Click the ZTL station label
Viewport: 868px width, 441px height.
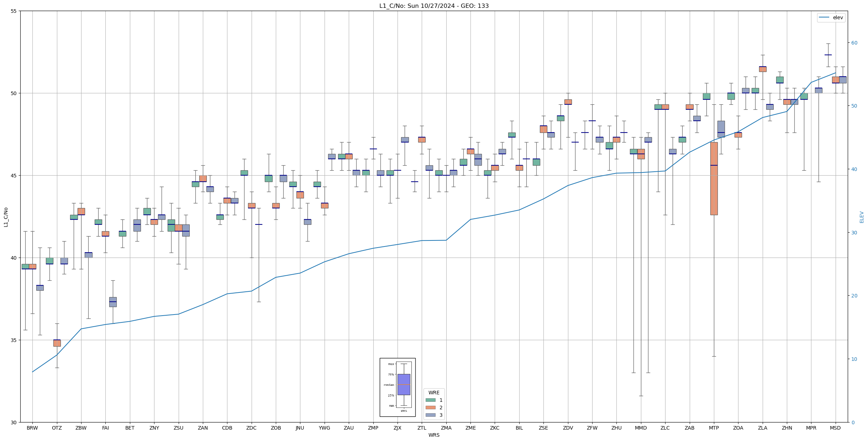(x=422, y=428)
